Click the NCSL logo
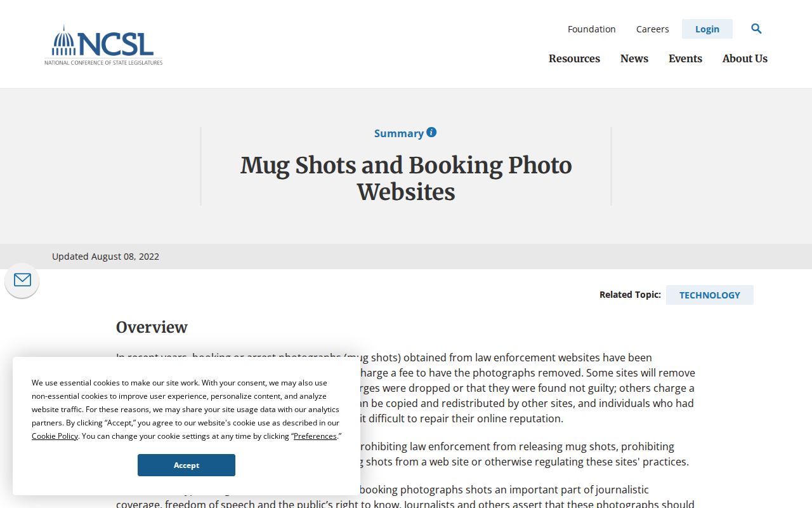The image size is (812, 508). 103,45
